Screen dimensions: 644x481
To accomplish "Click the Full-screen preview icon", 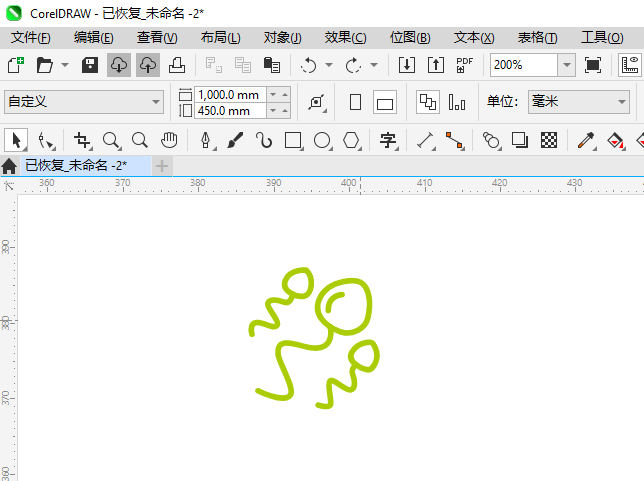I will [593, 65].
